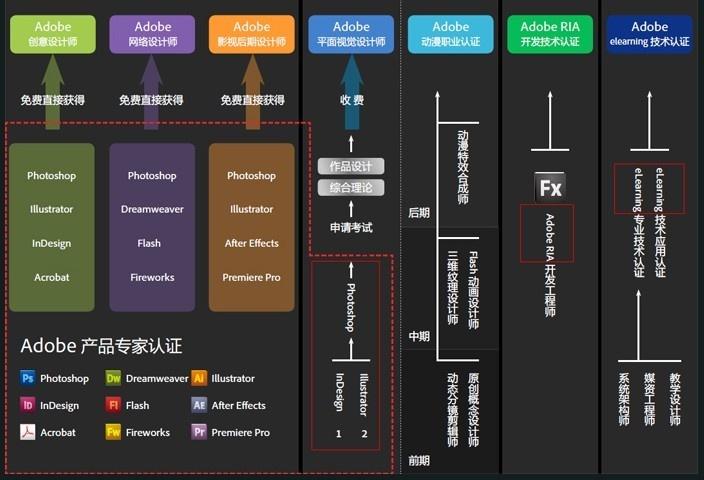Click the 前期 stage label

(x=419, y=460)
